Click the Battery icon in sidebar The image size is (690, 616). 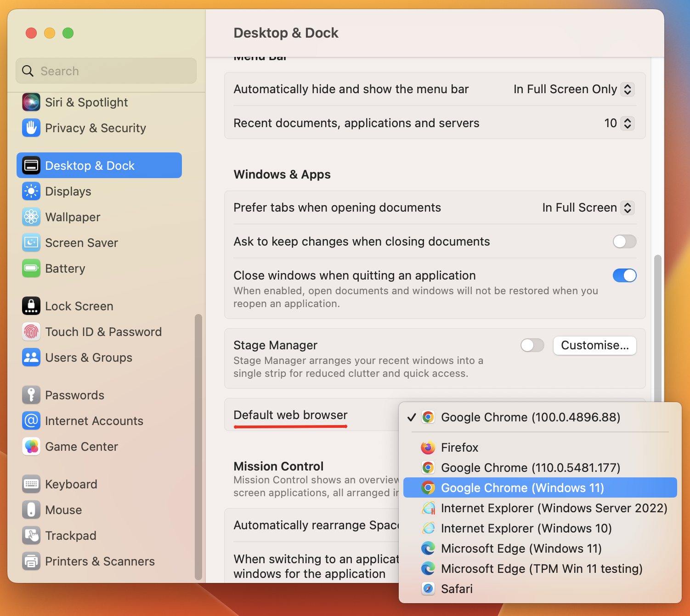pos(31,269)
